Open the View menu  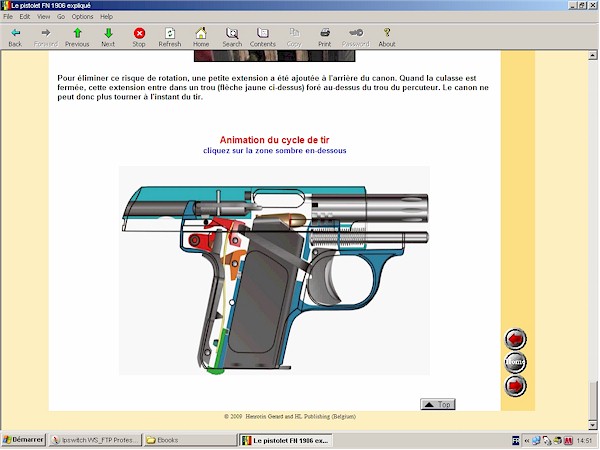pyautogui.click(x=43, y=16)
